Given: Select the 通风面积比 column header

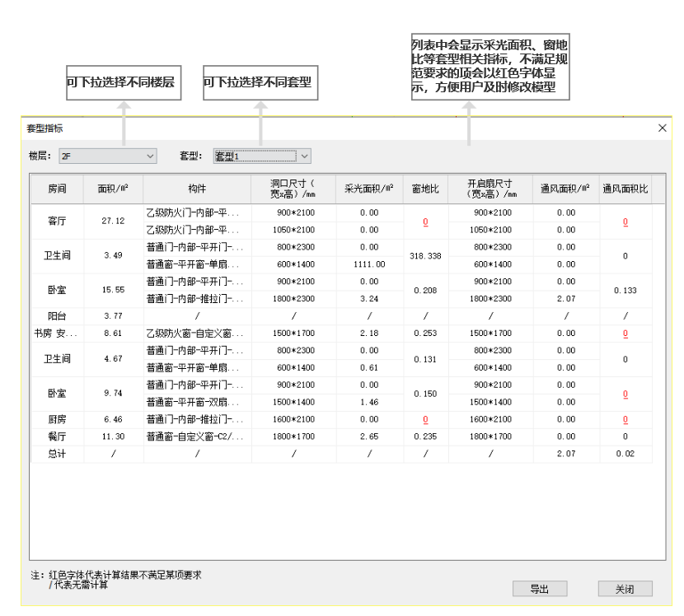Looking at the screenshot, I should [625, 189].
